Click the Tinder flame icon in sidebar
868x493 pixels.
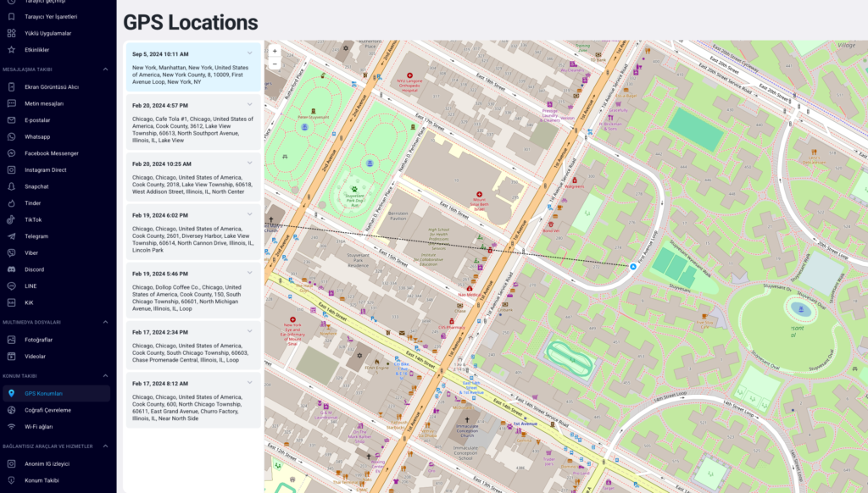(11, 203)
